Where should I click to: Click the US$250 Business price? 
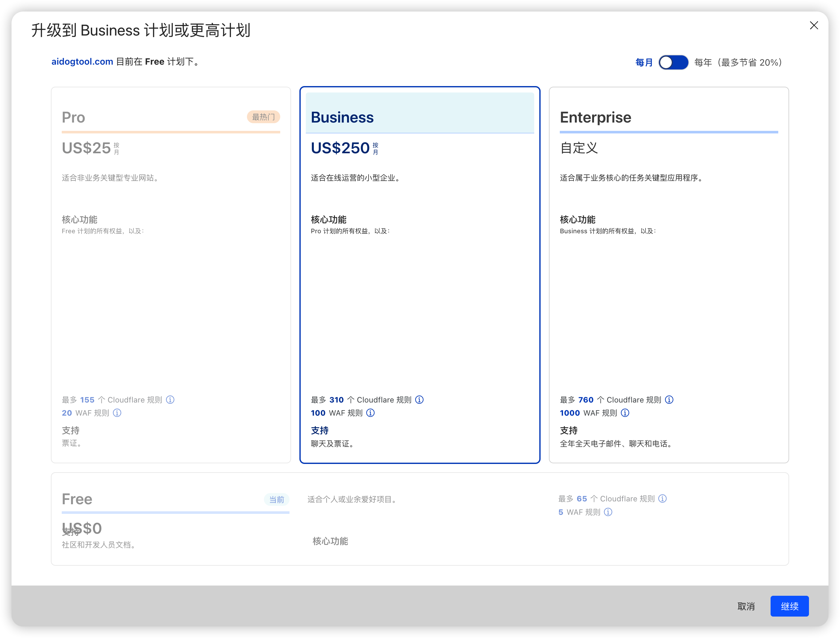[340, 148]
